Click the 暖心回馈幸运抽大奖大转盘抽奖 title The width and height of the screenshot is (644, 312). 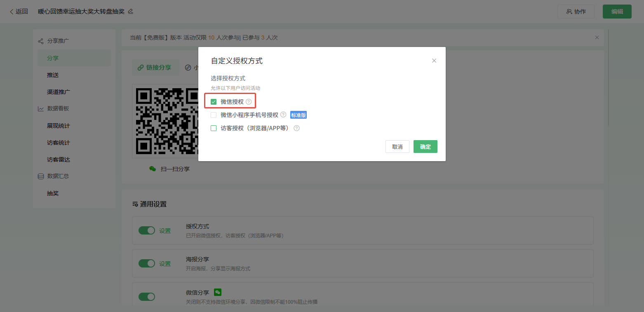pyautogui.click(x=81, y=12)
